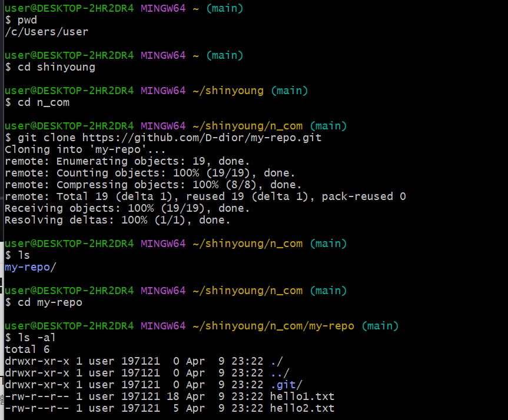Click the '../' parent directory entry
This screenshot has width=508, height=420.
pyautogui.click(x=280, y=373)
